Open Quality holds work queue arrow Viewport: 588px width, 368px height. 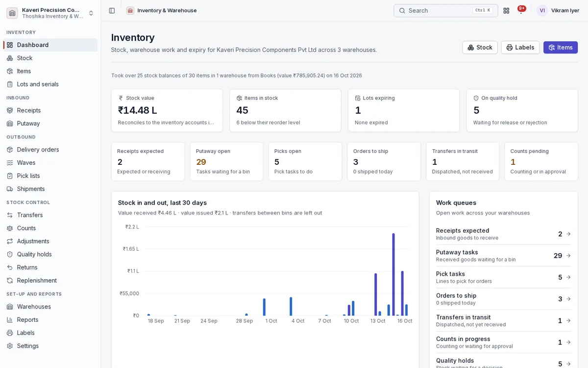pyautogui.click(x=568, y=364)
